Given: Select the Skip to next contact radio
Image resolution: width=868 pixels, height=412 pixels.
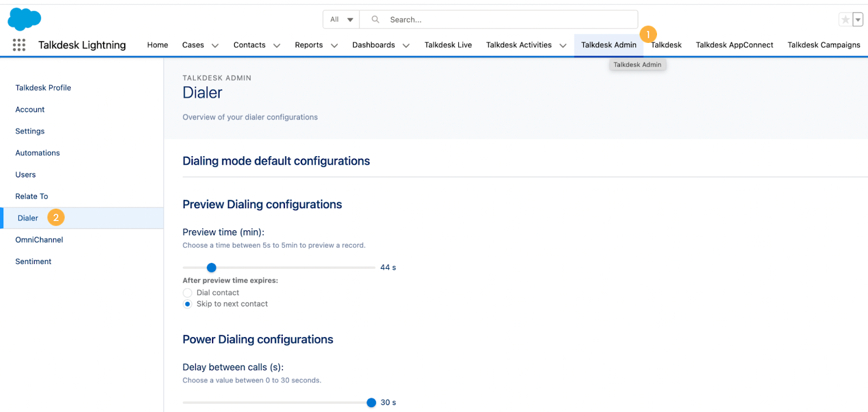Looking at the screenshot, I should pyautogui.click(x=188, y=304).
